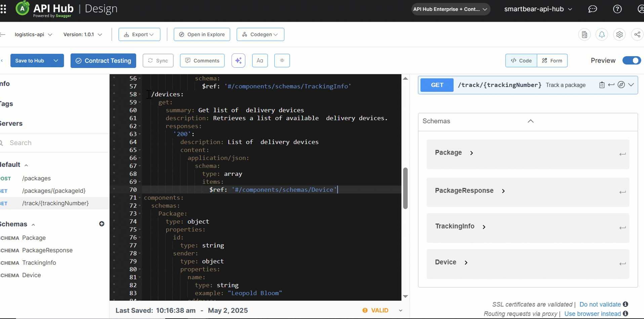Open the apps grid launcher
The image size is (644, 319).
(3, 9)
